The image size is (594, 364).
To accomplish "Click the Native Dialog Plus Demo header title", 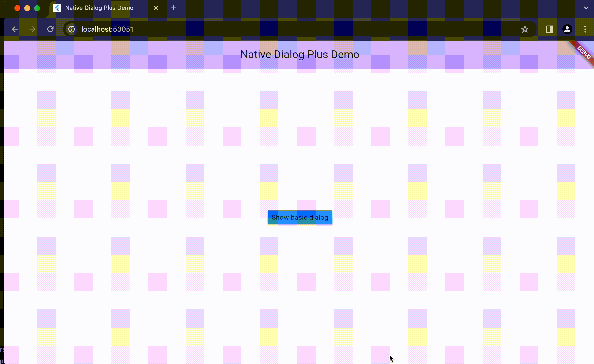I will (300, 55).
